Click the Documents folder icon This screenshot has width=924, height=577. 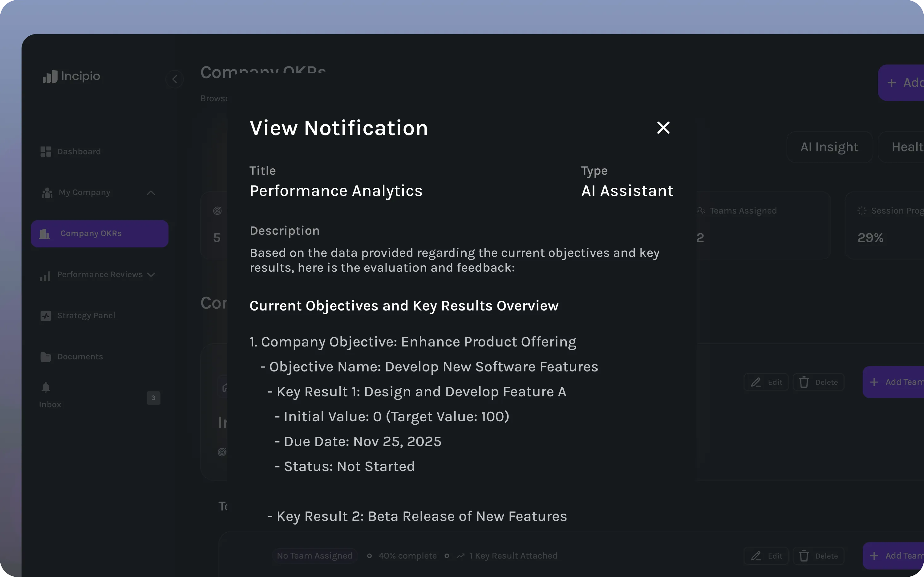click(x=46, y=357)
